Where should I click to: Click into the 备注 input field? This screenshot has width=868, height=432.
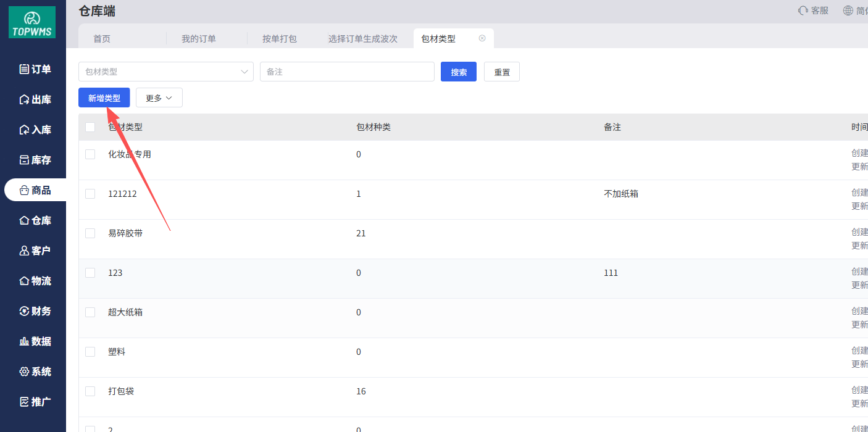point(347,72)
